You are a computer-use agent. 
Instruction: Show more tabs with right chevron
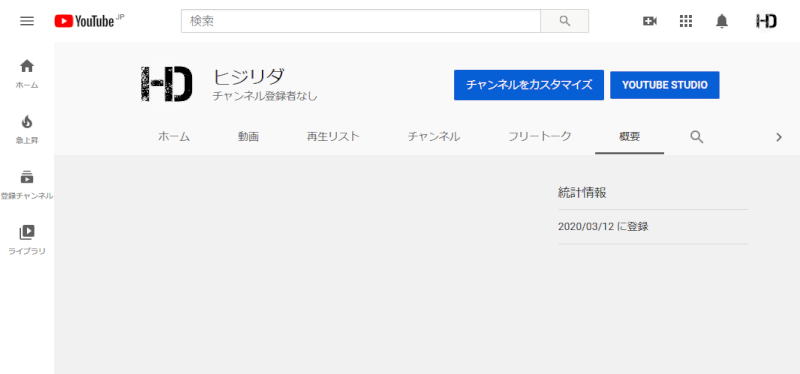(x=779, y=137)
